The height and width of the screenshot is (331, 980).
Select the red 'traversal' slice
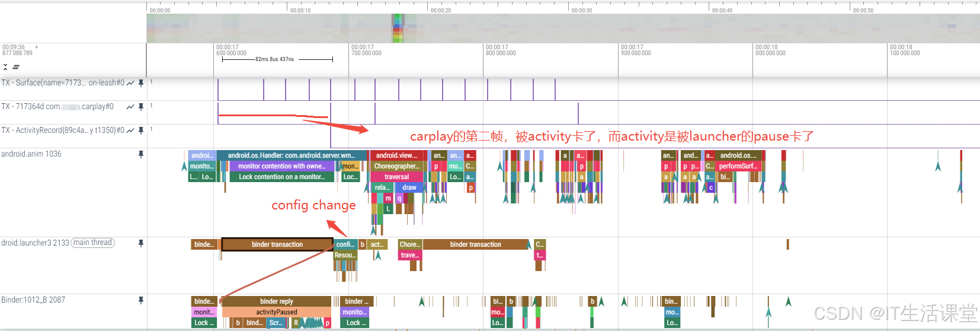pyautogui.click(x=396, y=177)
